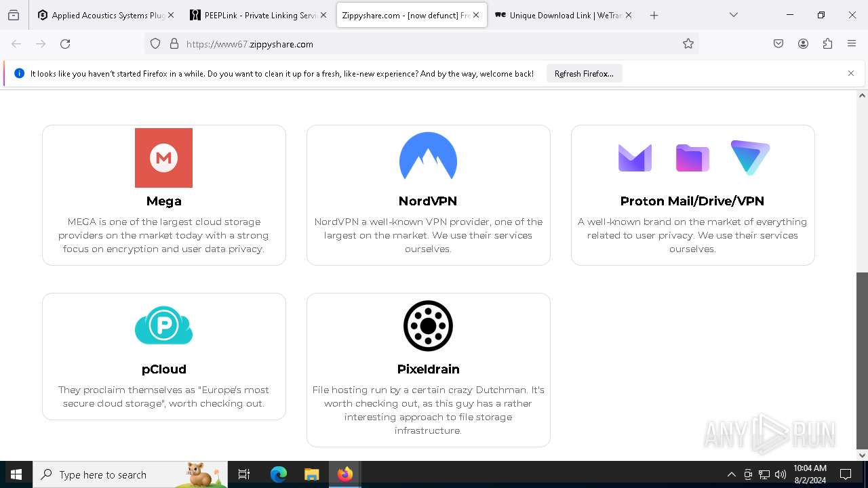The width and height of the screenshot is (868, 488).
Task: Click the page vertical scrollbar thumb
Action: (862, 361)
